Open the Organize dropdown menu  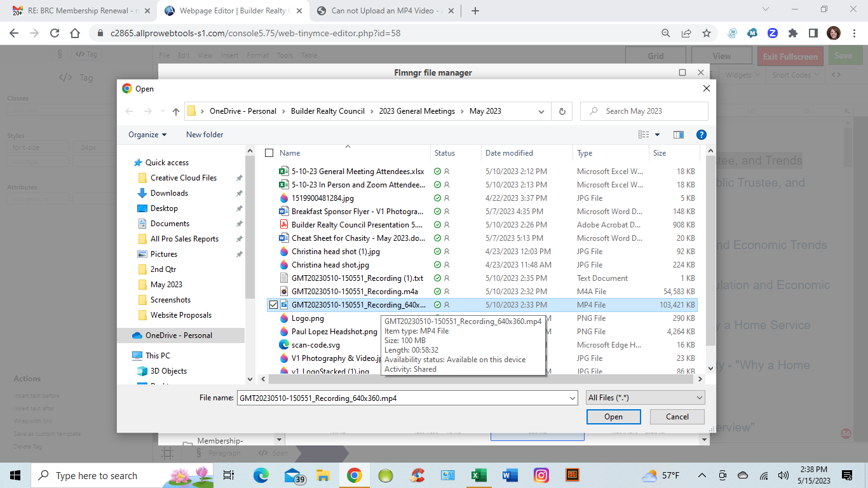coord(147,135)
